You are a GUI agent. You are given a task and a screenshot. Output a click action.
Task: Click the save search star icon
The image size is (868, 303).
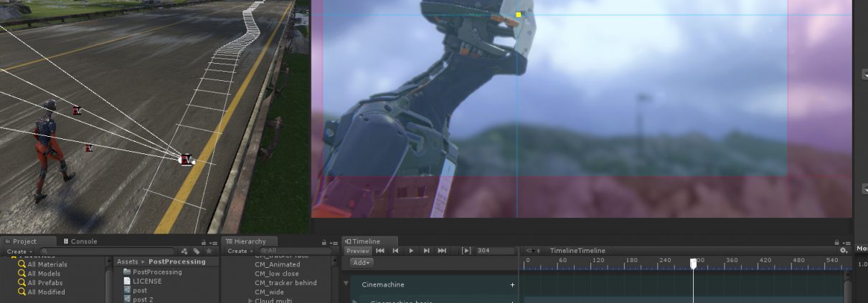[209, 251]
